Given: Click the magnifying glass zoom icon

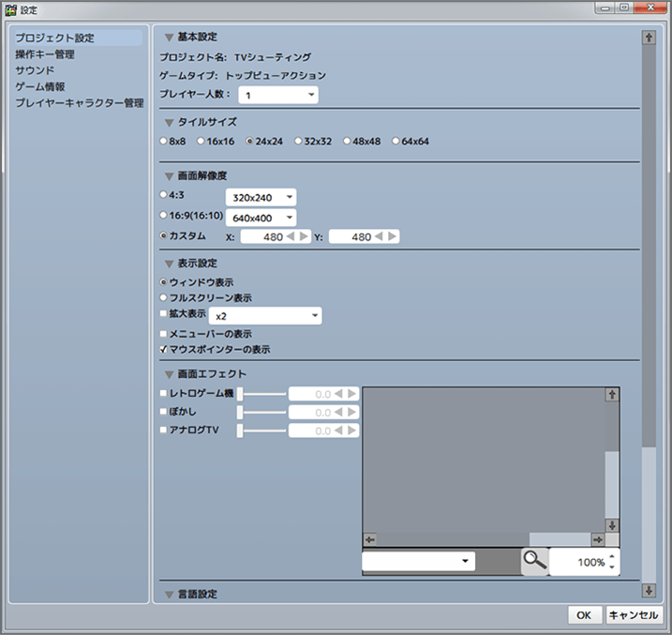Looking at the screenshot, I should [x=534, y=561].
